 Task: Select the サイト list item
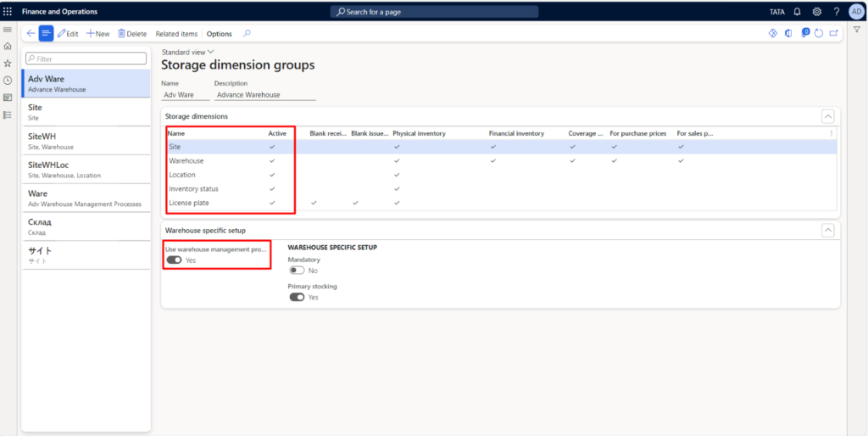pyautogui.click(x=86, y=255)
